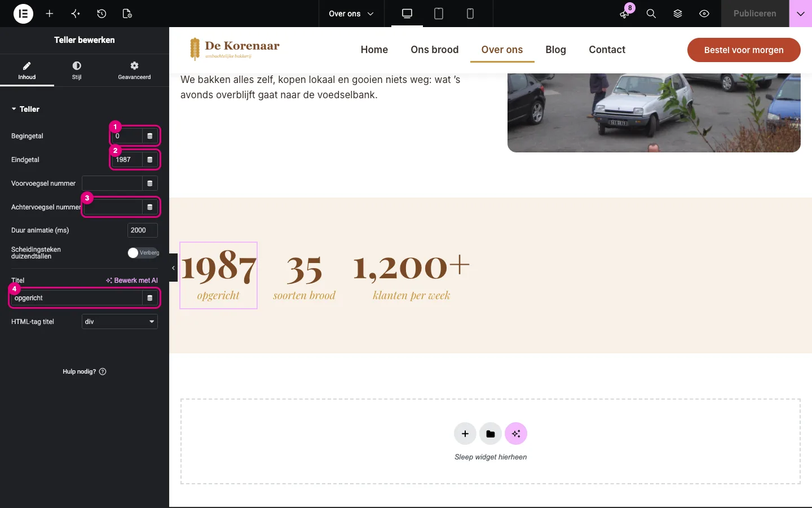
Task: Toggle page preview eye icon
Action: tap(704, 14)
